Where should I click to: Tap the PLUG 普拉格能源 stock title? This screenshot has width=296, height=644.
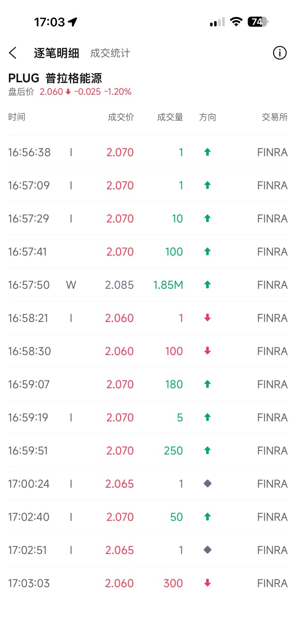point(55,78)
